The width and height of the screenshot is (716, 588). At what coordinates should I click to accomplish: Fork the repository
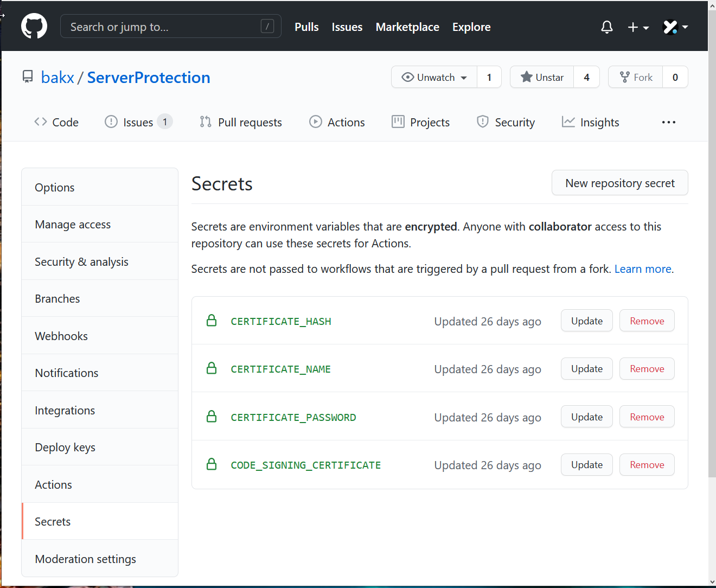coord(636,77)
